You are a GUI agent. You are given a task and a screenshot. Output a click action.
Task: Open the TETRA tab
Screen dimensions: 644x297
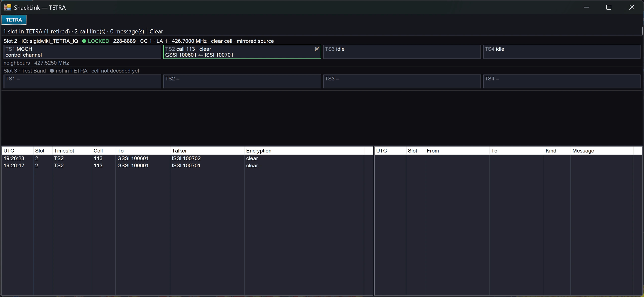tap(14, 20)
